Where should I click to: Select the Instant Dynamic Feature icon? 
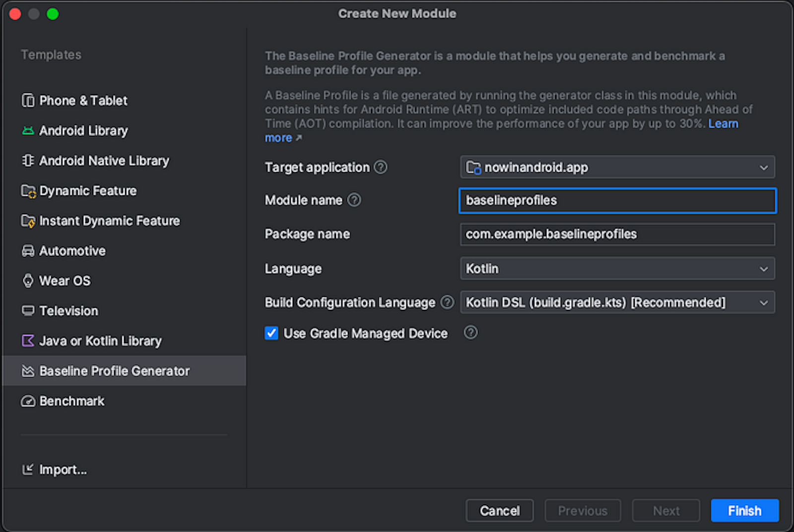click(28, 221)
